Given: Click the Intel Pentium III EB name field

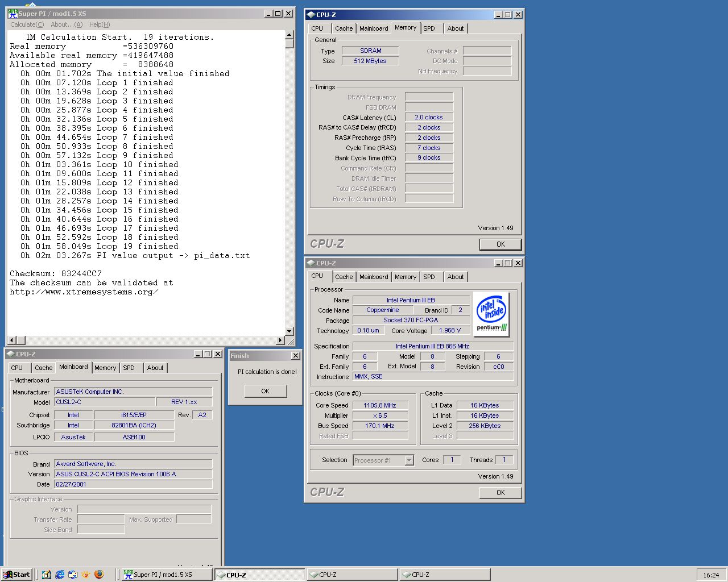Looking at the screenshot, I should [411, 300].
